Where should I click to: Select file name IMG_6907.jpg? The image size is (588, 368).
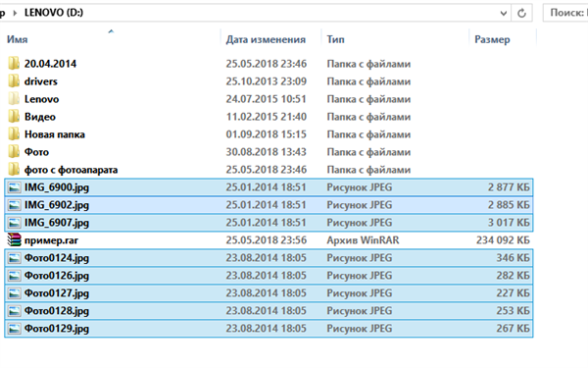tap(57, 223)
